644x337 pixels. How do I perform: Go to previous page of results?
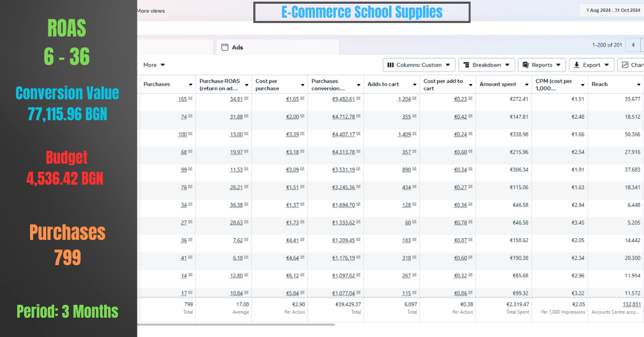click(x=633, y=45)
